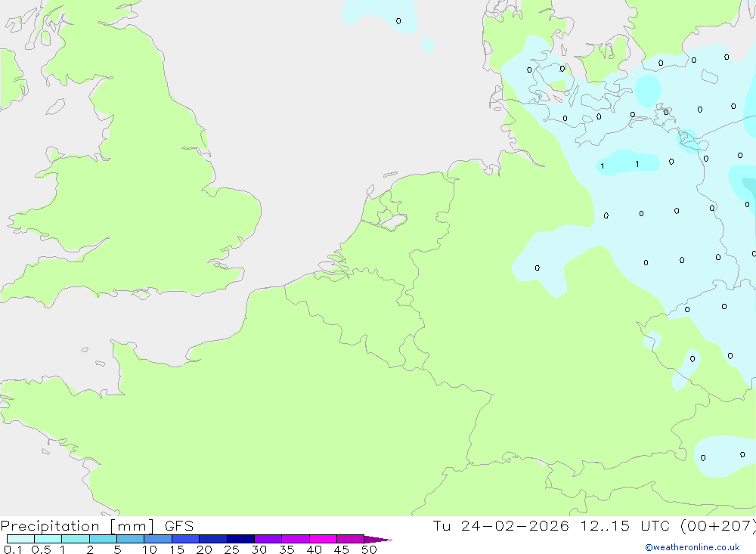This screenshot has width=756, height=554.
Task: Click the 20 to 25 mm legend swatch
Action: point(212,539)
